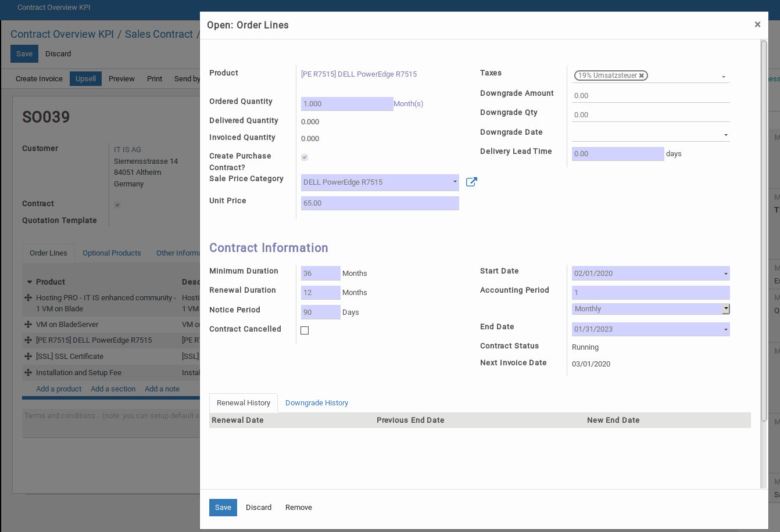Open product link PE R7515 DELL PowerEdge
The height and width of the screenshot is (532, 780).
(359, 74)
